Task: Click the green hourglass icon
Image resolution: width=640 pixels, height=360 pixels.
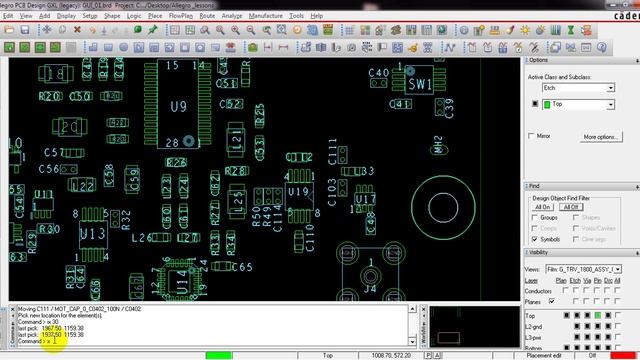Action: (571, 30)
